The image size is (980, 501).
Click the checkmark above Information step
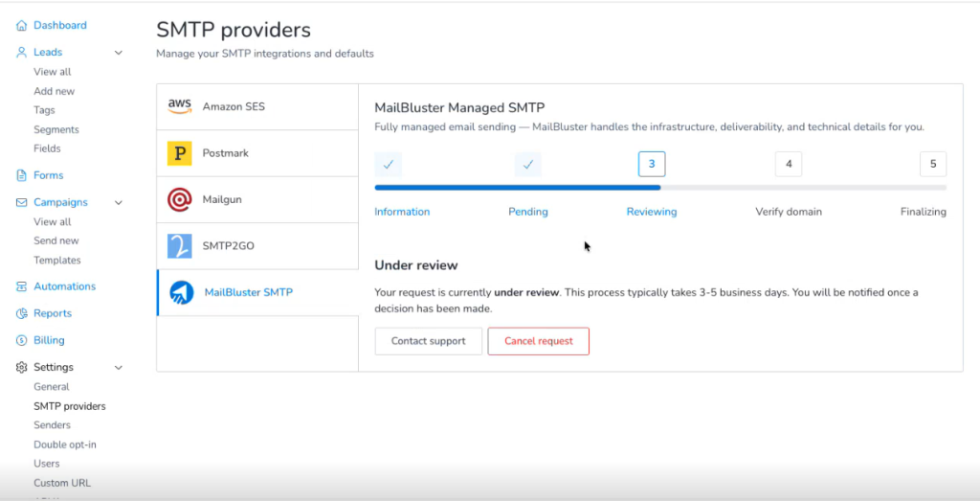(389, 165)
